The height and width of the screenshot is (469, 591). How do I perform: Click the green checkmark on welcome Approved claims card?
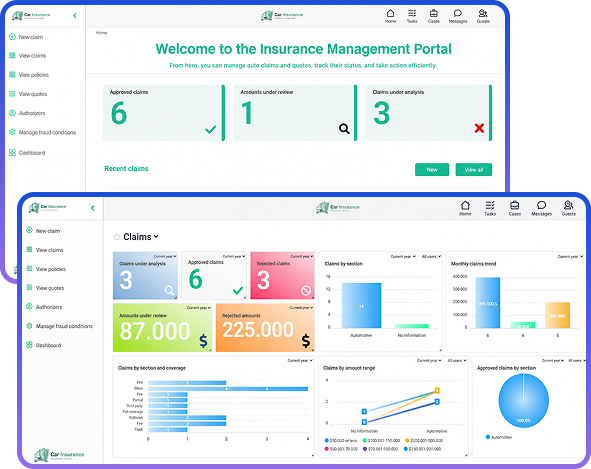(211, 129)
